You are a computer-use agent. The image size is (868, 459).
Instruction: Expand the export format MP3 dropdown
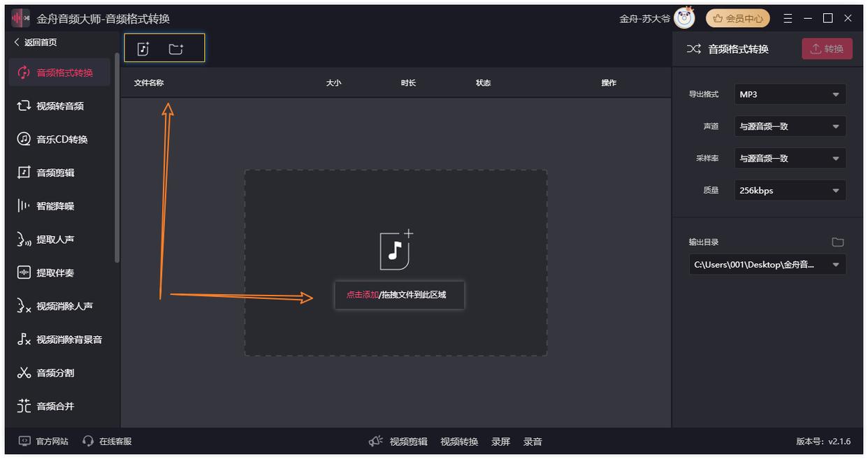(x=790, y=94)
